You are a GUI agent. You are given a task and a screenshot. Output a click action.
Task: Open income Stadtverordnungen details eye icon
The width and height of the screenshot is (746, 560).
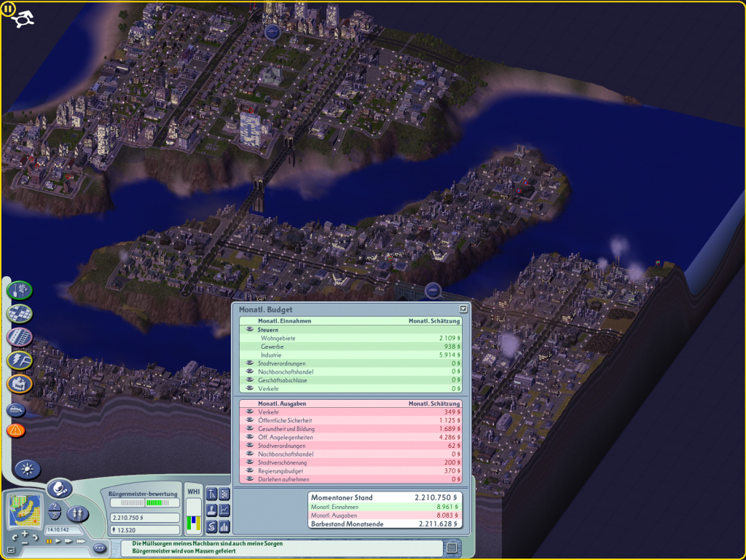coord(250,363)
